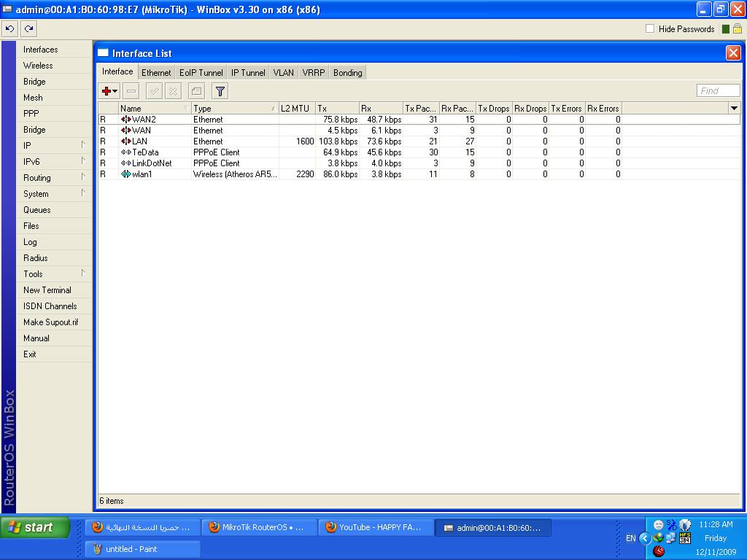Click the red plus Add button

click(x=106, y=91)
